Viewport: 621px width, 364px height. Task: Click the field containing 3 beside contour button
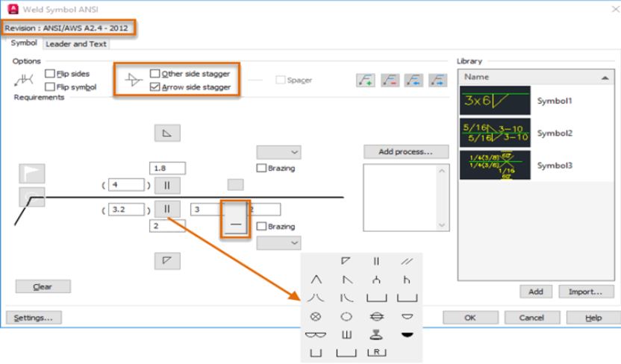point(206,210)
